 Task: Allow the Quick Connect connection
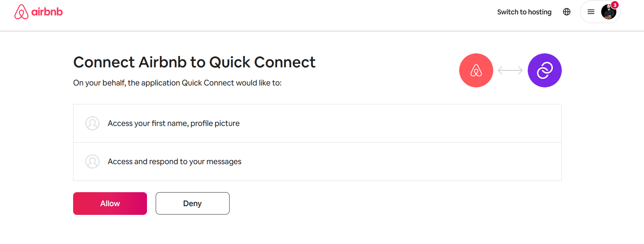tap(110, 204)
